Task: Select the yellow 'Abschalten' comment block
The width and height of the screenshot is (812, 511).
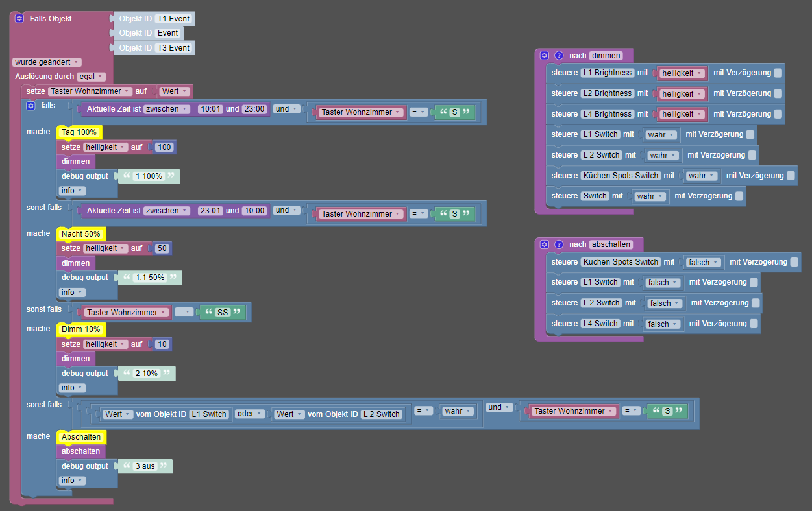Action: pos(81,437)
